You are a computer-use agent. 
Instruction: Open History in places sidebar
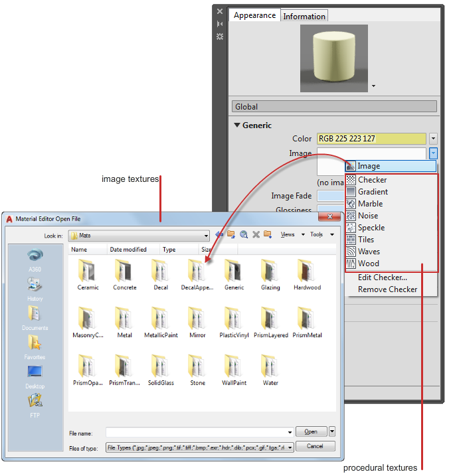coord(35,289)
